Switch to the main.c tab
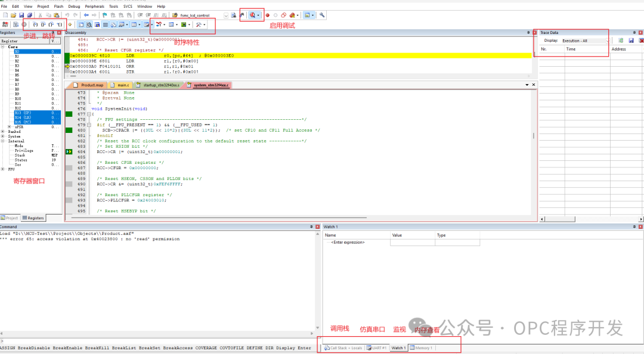The height and width of the screenshot is (354, 644). [120, 85]
